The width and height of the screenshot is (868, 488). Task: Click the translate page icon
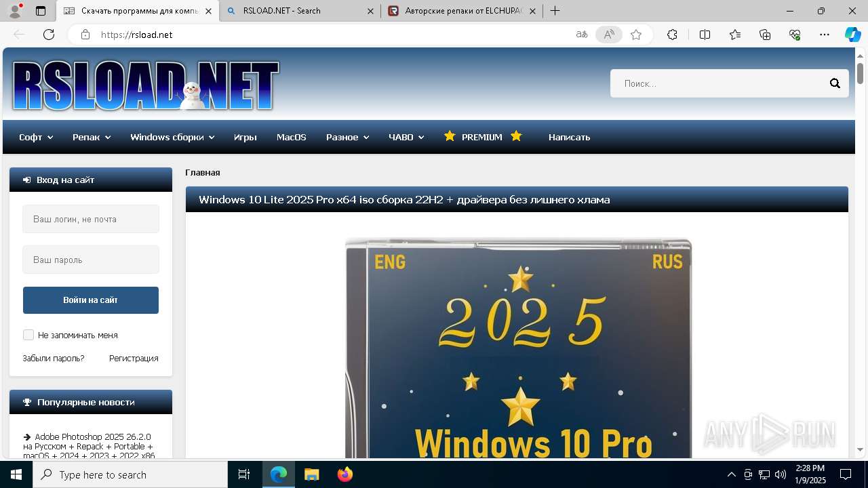click(582, 35)
